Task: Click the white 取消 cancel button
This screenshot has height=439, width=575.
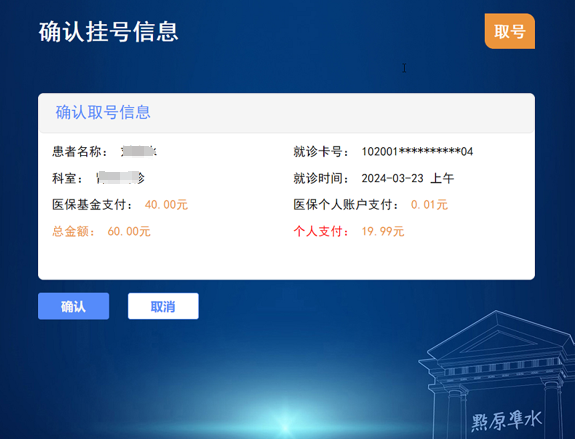Action: point(163,306)
